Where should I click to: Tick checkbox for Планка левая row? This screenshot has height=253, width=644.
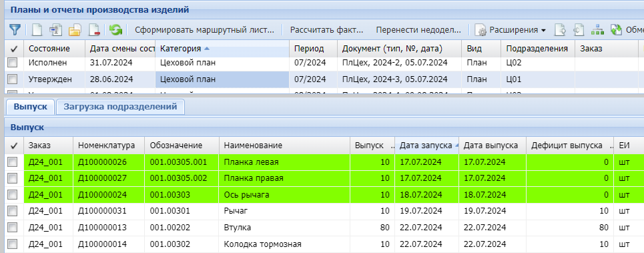[13, 162]
